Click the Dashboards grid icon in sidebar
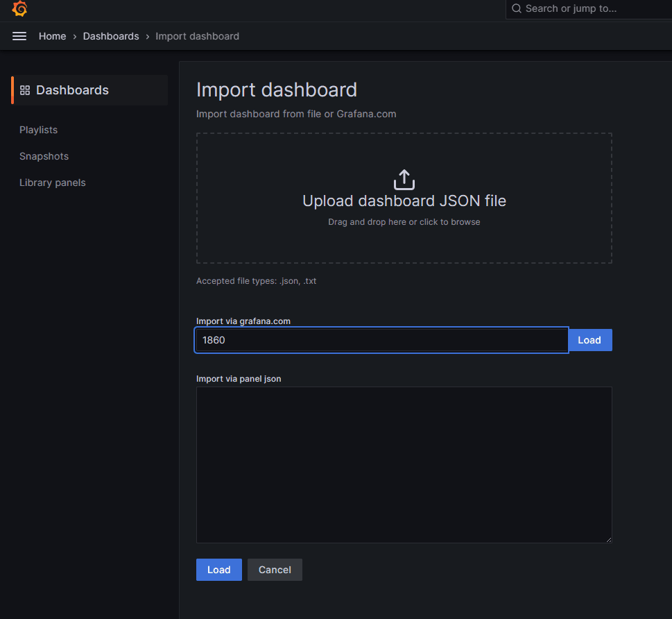This screenshot has height=619, width=672. tap(25, 90)
